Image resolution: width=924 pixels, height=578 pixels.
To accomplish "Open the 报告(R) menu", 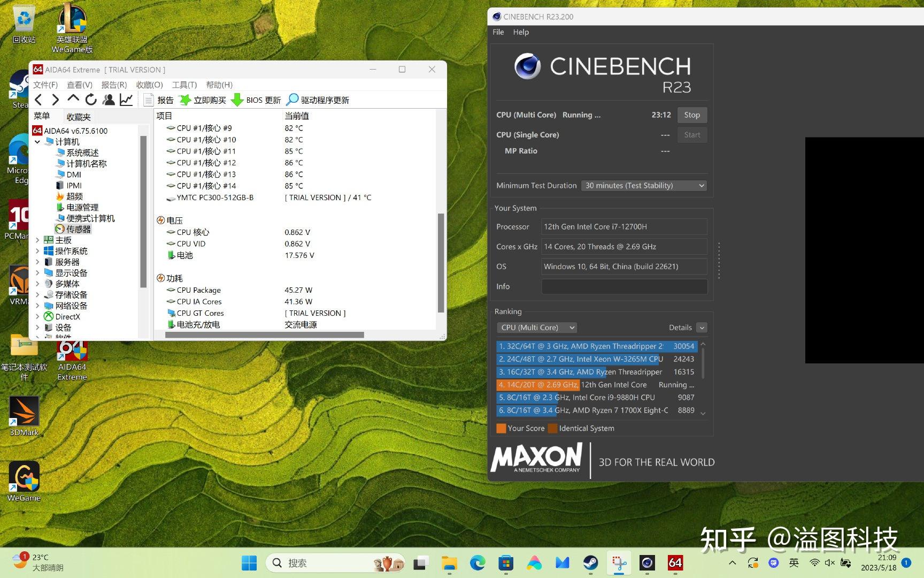I will 114,85.
